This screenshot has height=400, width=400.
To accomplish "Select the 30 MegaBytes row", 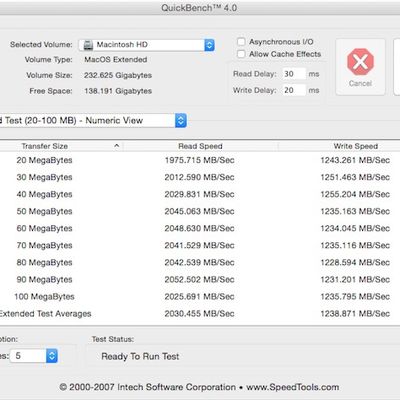I will coord(200,177).
